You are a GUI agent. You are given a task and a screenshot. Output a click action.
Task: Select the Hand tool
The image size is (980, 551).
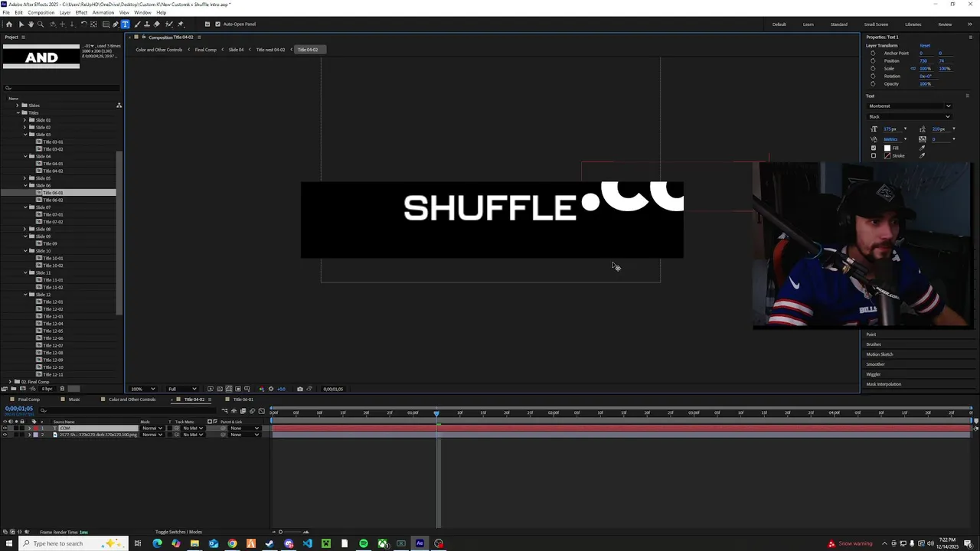click(x=31, y=24)
